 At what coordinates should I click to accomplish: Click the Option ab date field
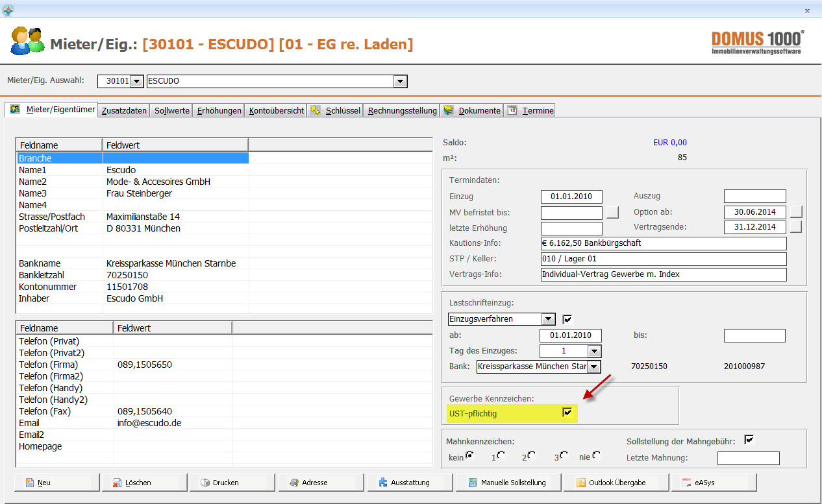[x=755, y=212]
